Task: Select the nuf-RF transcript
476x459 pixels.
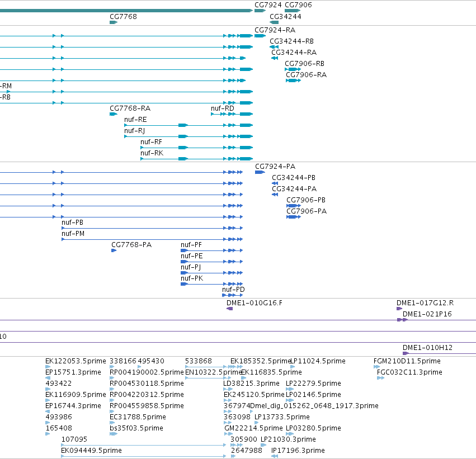Action: (197, 148)
